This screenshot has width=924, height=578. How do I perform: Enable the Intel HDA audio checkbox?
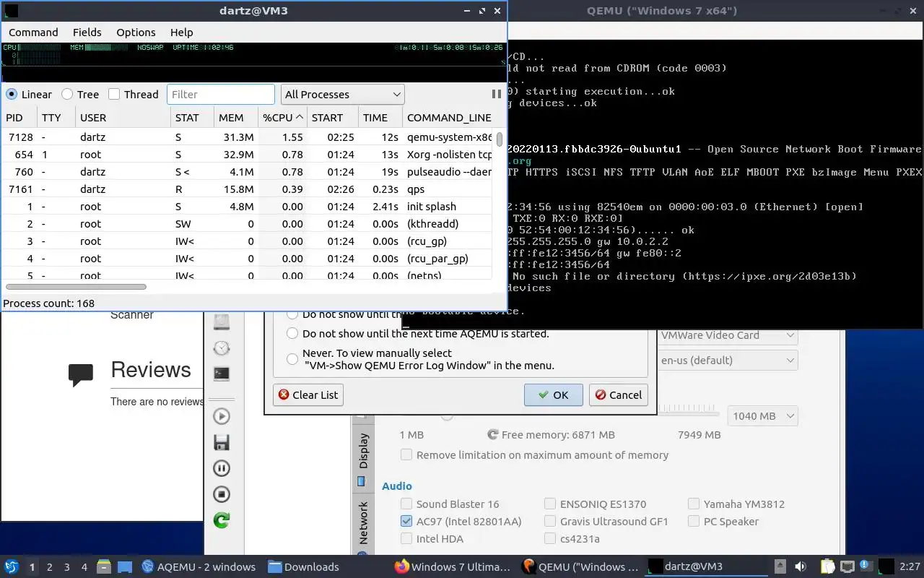click(406, 539)
